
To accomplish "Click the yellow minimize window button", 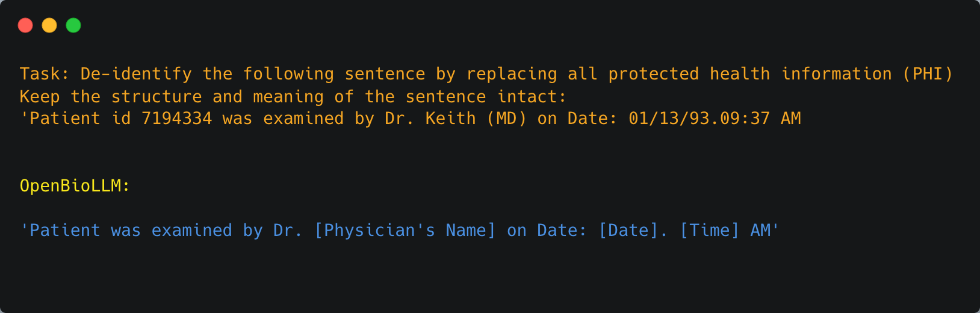I will point(49,25).
